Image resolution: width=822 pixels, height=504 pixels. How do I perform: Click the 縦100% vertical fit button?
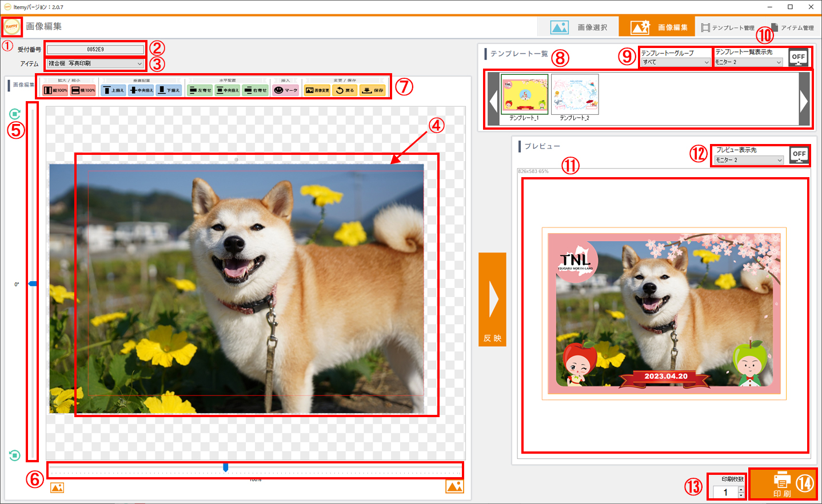click(55, 90)
